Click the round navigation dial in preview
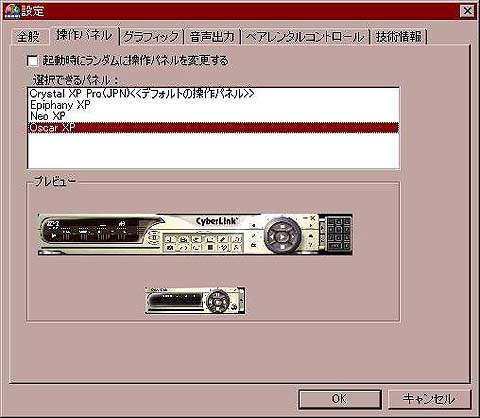Image resolution: width=480 pixels, height=418 pixels. [283, 236]
